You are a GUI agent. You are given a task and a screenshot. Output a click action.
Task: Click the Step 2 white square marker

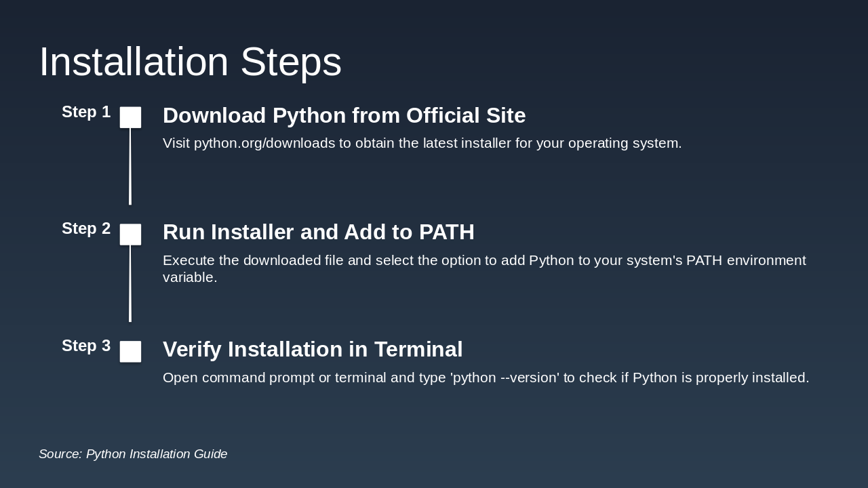(x=130, y=235)
